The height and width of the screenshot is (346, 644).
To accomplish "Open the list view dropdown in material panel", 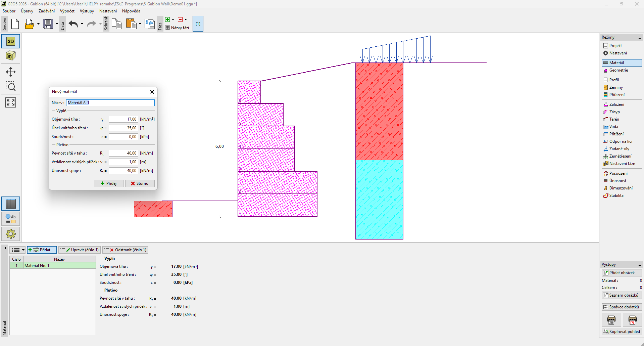I will [18, 250].
